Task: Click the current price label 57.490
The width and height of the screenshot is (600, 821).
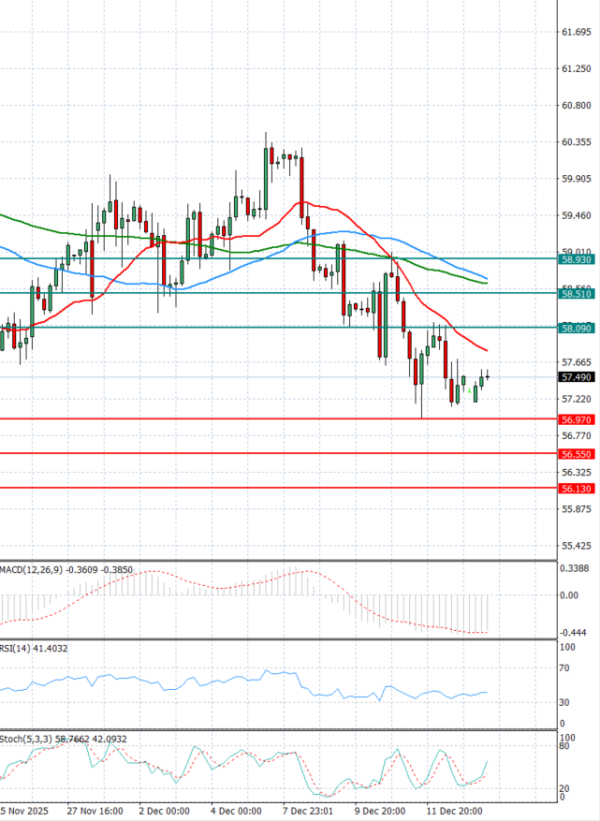Action: tap(575, 377)
